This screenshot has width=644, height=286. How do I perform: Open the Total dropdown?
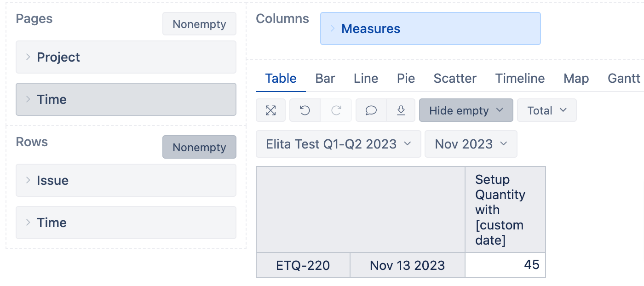tap(546, 110)
